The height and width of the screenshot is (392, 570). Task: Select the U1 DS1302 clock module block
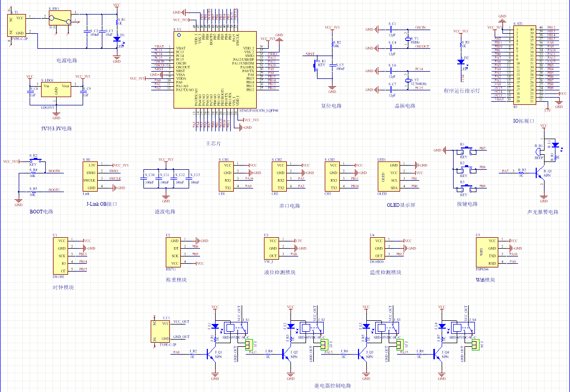pyautogui.click(x=60, y=256)
